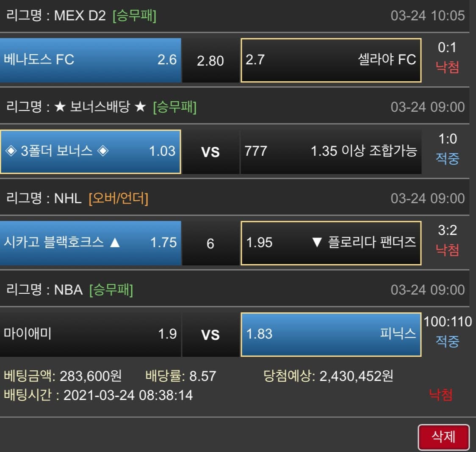The height and width of the screenshot is (452, 476).
Task: Click the NBA 승무패 tag
Action: [111, 290]
